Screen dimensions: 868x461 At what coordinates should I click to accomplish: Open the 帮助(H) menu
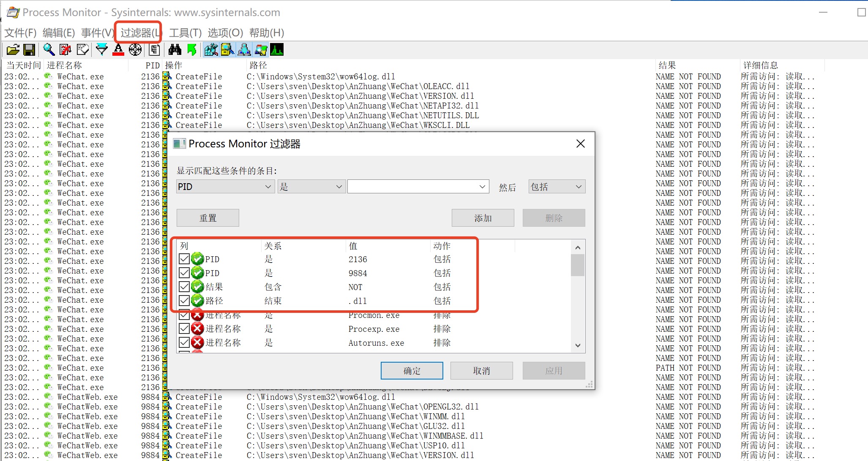click(267, 33)
